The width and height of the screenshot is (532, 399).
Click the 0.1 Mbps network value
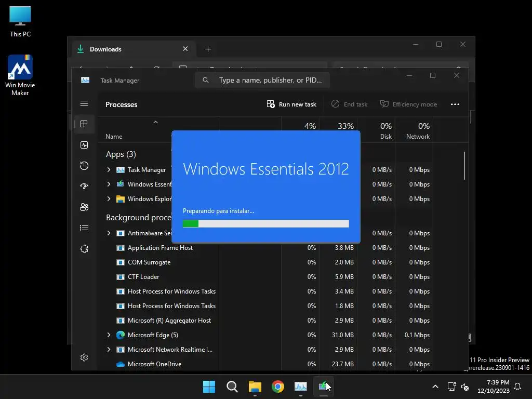point(417,335)
